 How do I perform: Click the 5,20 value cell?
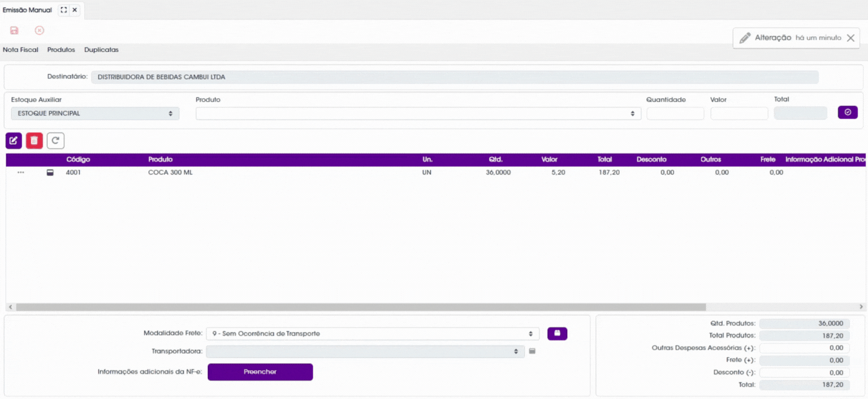pos(558,173)
